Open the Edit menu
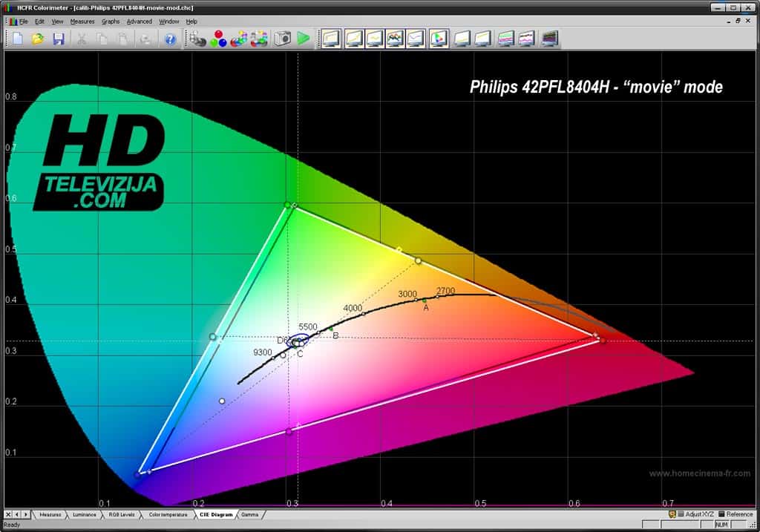 [39, 22]
